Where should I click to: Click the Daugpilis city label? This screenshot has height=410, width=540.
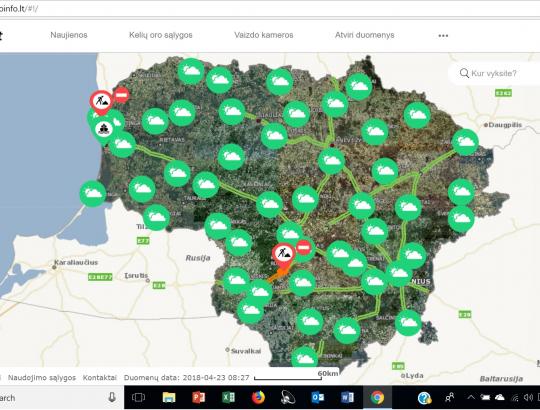coord(505,125)
